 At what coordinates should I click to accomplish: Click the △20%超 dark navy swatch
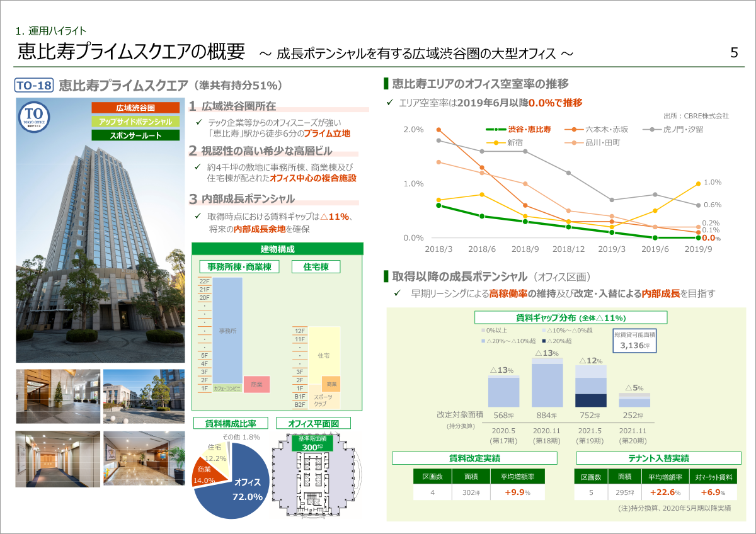[544, 341]
